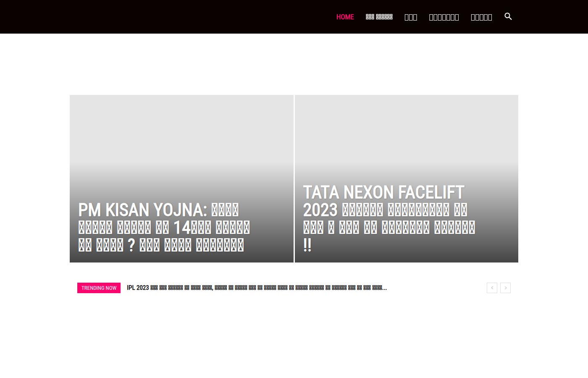This screenshot has height=378, width=588.
Task: Open the two-word menu item beside HOME
Action: click(379, 17)
